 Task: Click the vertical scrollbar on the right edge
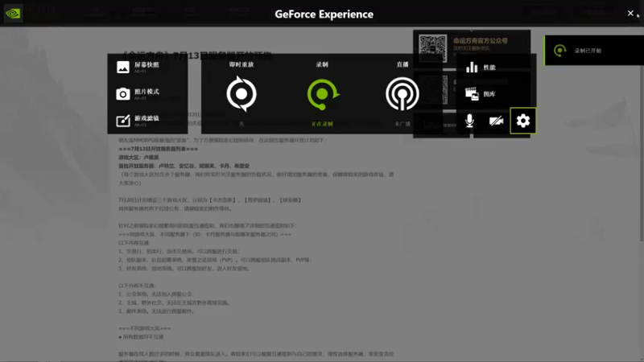point(642,135)
